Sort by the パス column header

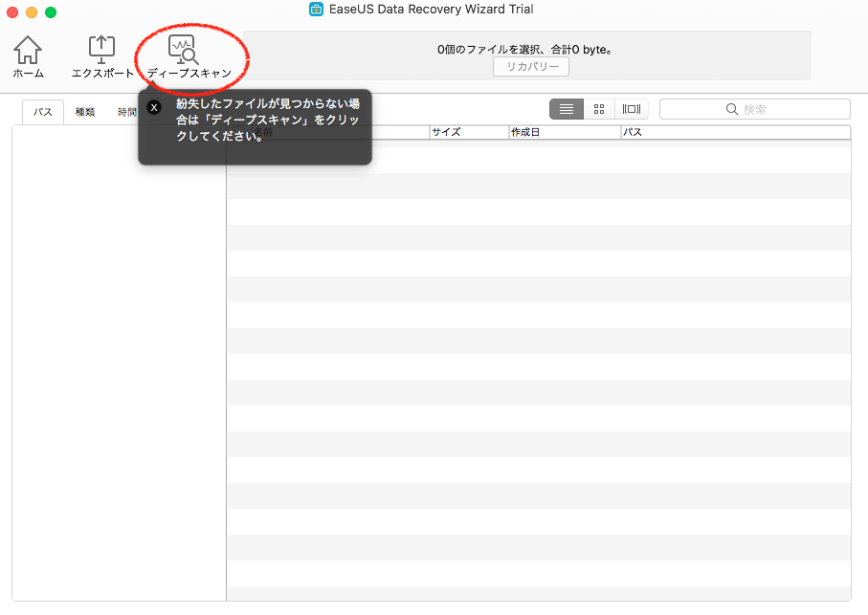(x=736, y=132)
